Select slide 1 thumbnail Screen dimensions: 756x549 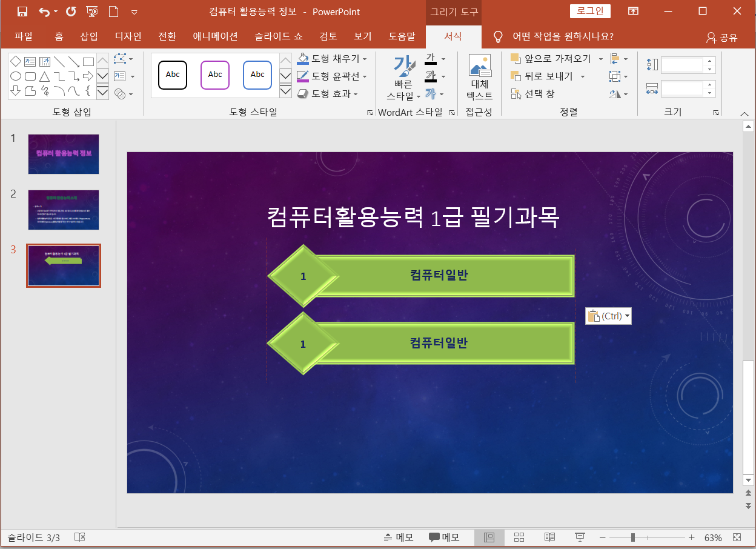click(64, 154)
